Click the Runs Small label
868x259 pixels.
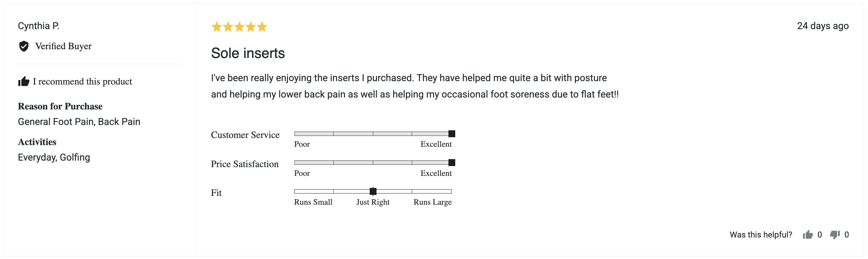coord(313,202)
